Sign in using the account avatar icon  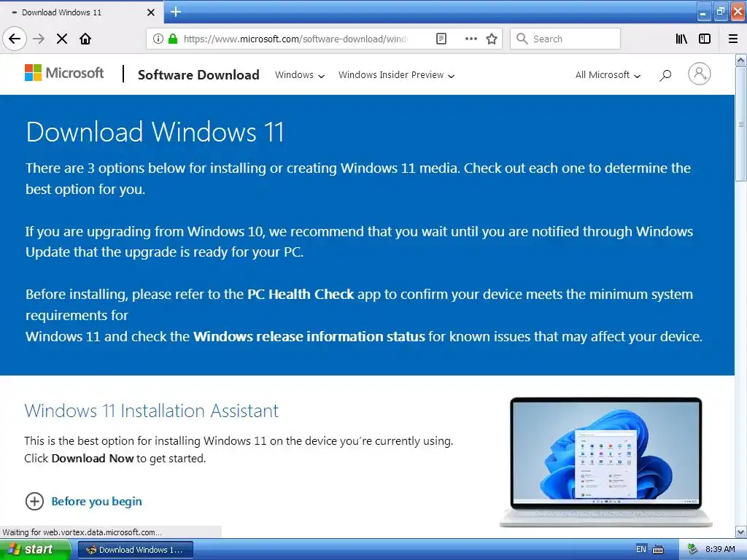(700, 74)
